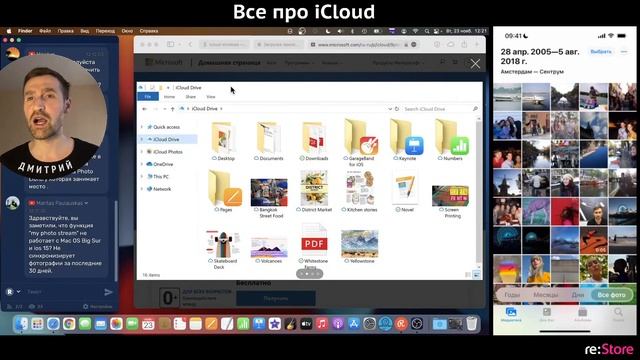640x360 pixels.
Task: Open System Preferences in the Dock
Action: (x=369, y=324)
